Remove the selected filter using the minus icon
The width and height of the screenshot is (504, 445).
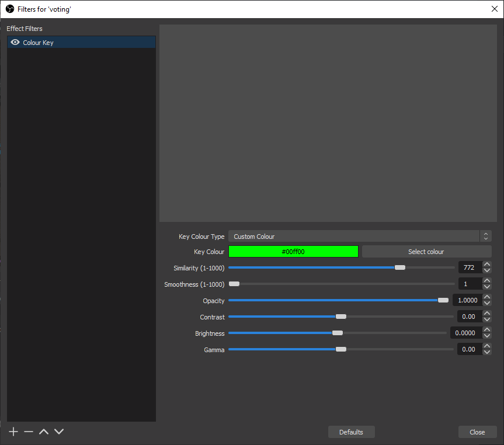[28, 431]
